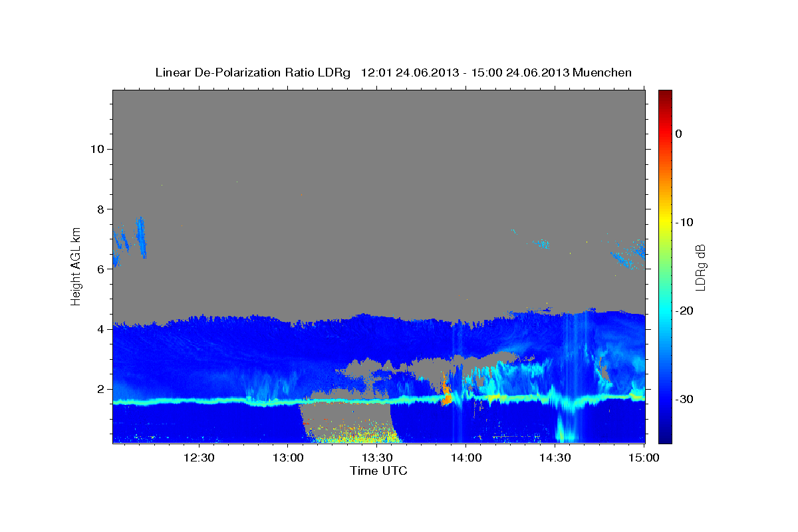Click the colorbar value -10

(685, 222)
